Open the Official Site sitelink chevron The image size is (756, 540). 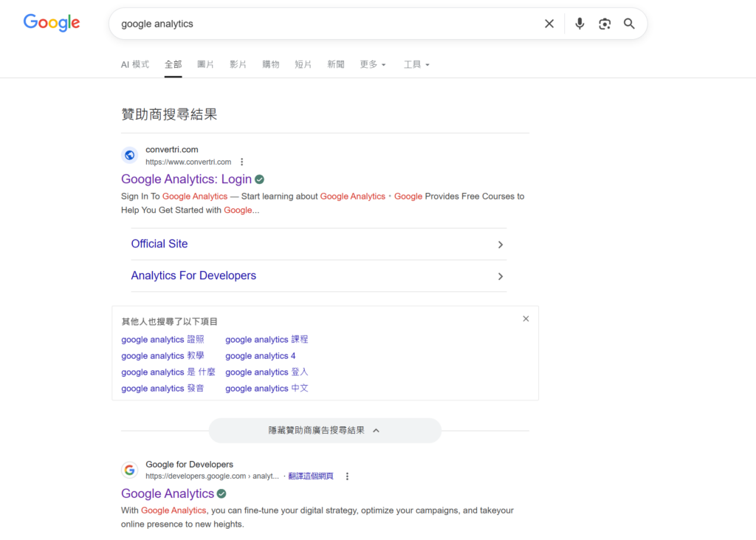point(500,245)
